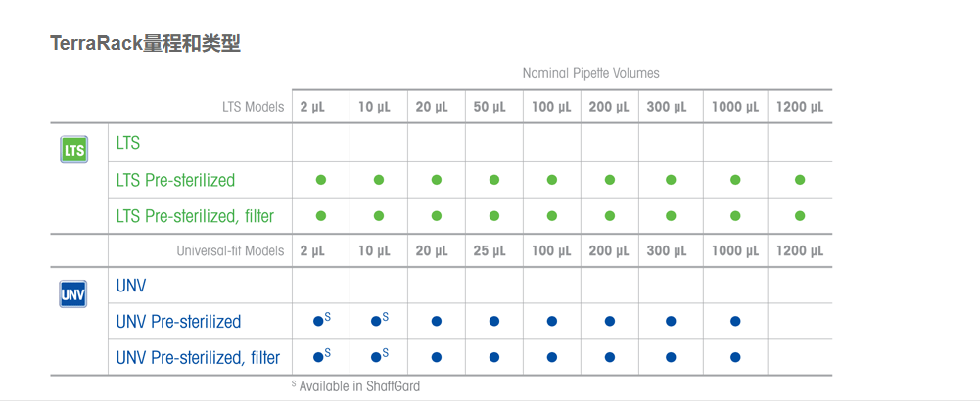Click green dot for LTS Pre-sterilized, filter 300 µL
Viewport: 980px width, 403px height.
tap(671, 215)
